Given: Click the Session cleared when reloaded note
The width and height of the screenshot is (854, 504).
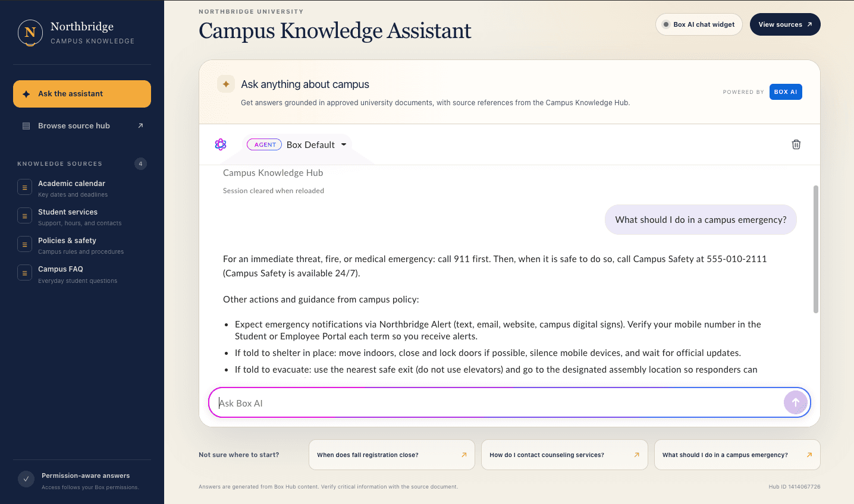Looking at the screenshot, I should pos(274,191).
